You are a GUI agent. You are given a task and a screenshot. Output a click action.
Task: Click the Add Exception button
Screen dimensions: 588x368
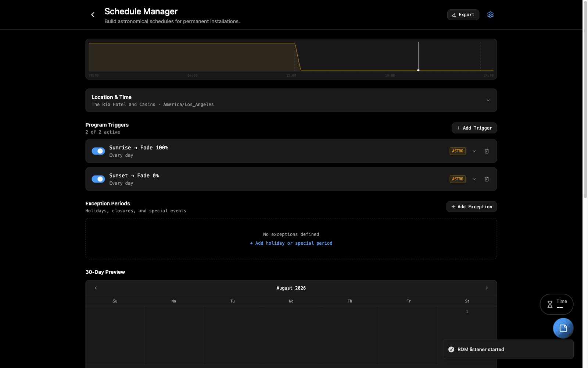point(472,207)
